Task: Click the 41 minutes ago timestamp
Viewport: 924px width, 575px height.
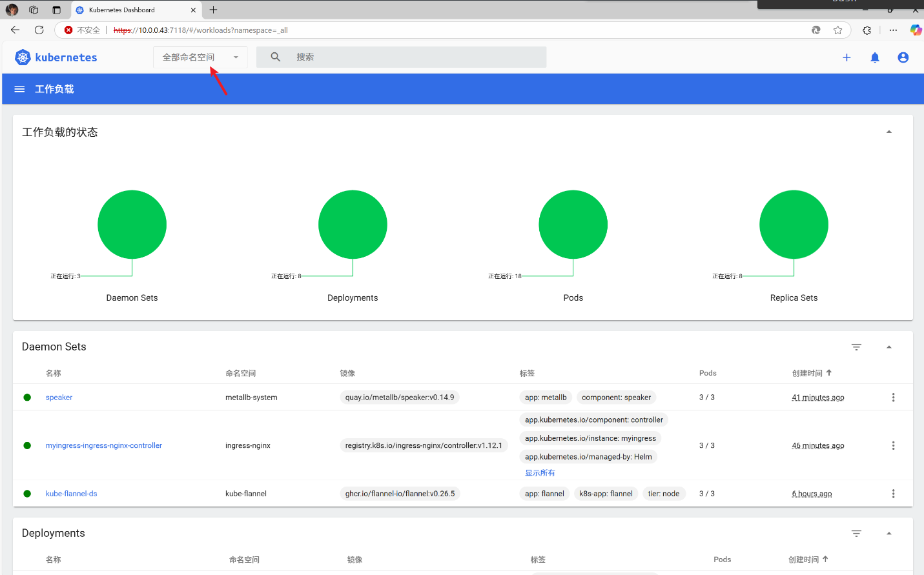Action: tap(818, 398)
